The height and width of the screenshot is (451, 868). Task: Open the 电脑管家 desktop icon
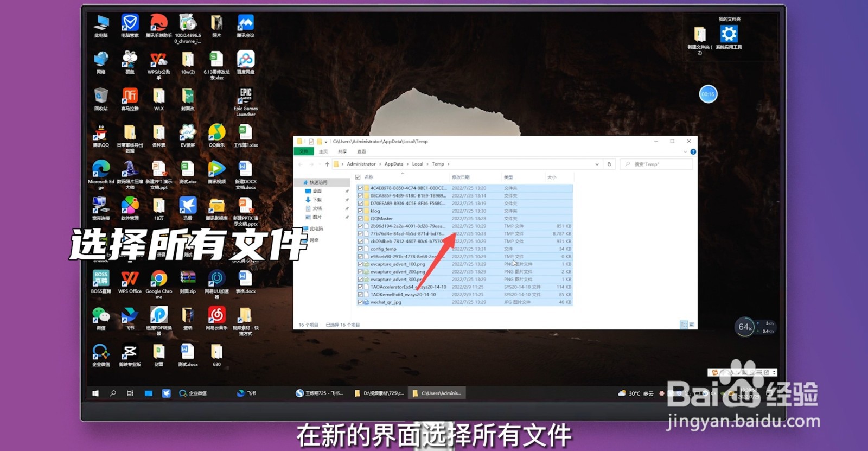click(130, 25)
